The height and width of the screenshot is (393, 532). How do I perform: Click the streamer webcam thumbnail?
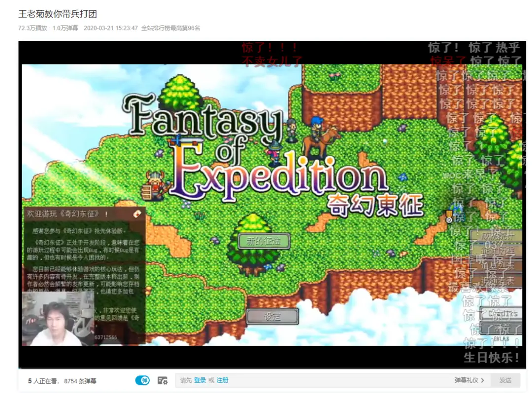58,319
